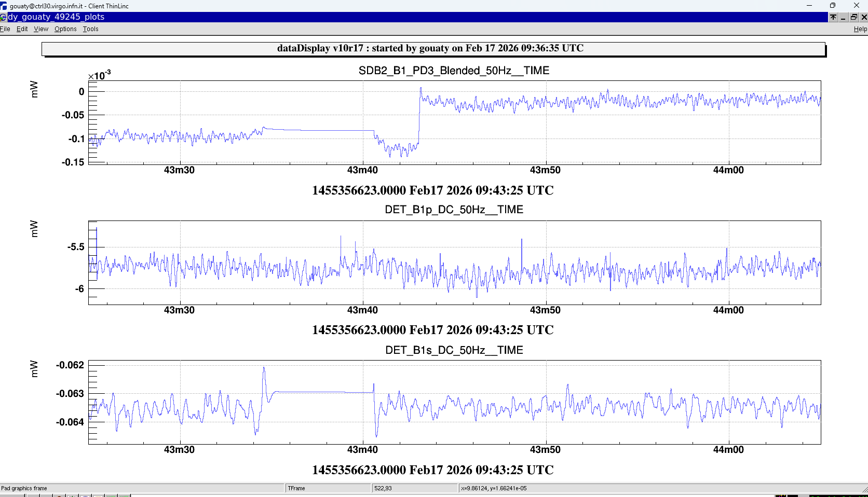Click the shade/roll-up arrow button of inner window

833,17
